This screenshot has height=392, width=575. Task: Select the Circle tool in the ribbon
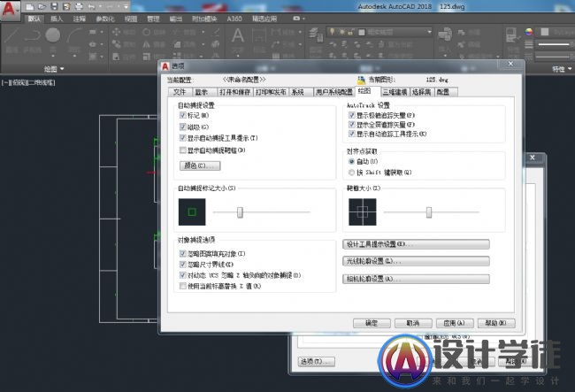pos(53,35)
